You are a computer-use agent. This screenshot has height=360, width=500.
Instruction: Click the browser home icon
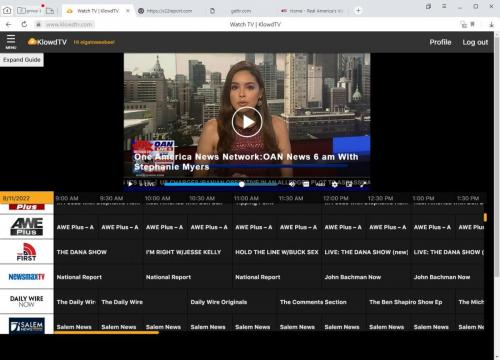coord(7,11)
